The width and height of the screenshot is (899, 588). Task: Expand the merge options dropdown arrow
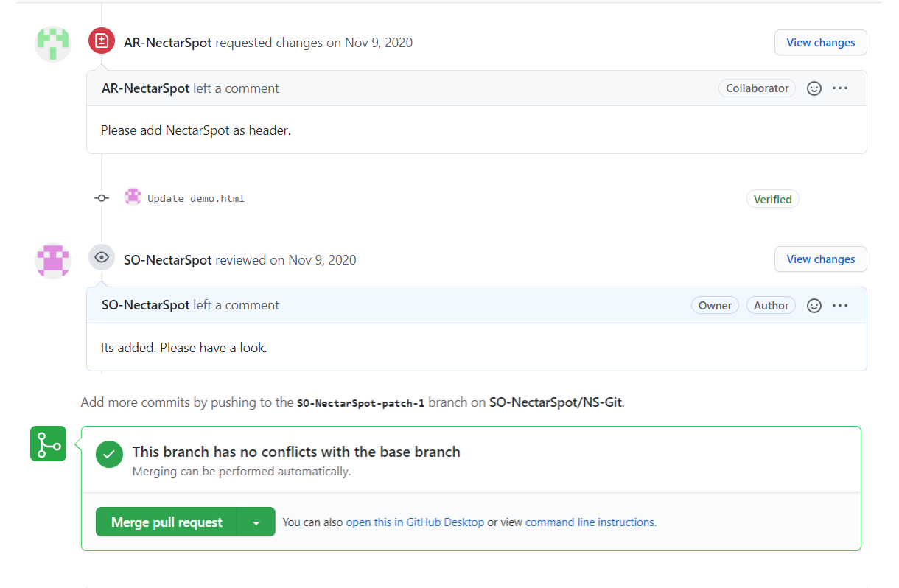(x=256, y=522)
